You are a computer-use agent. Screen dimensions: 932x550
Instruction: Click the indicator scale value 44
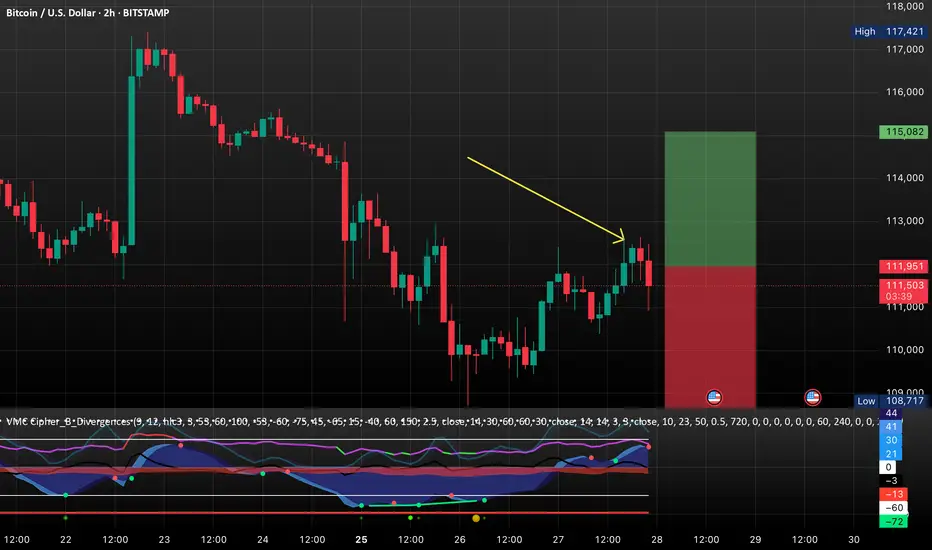[x=891, y=413]
